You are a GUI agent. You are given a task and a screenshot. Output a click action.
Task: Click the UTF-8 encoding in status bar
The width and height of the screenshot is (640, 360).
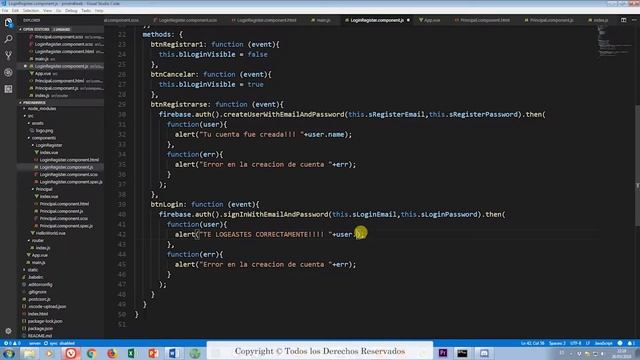click(576, 343)
